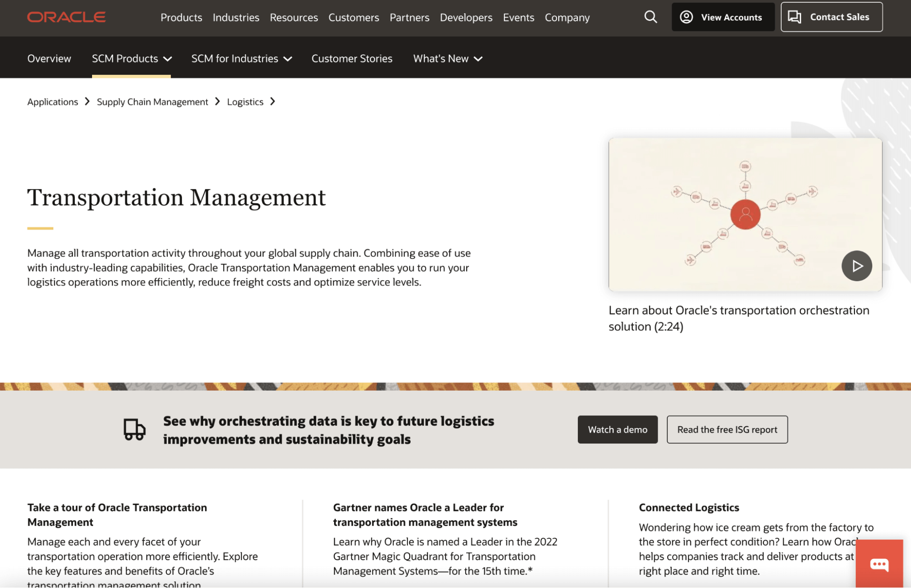
Task: Click the chevron after Logistics breadcrumb
Action: (x=273, y=101)
